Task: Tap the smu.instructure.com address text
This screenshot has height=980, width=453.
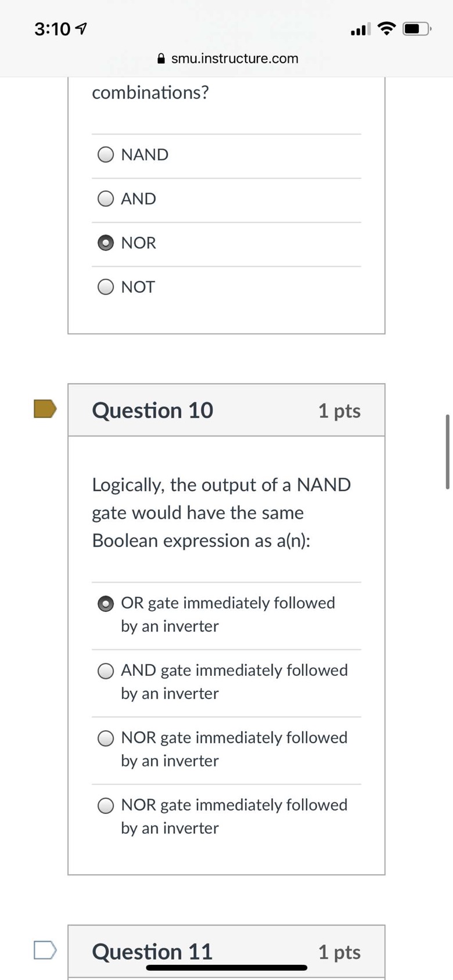Action: click(x=235, y=59)
